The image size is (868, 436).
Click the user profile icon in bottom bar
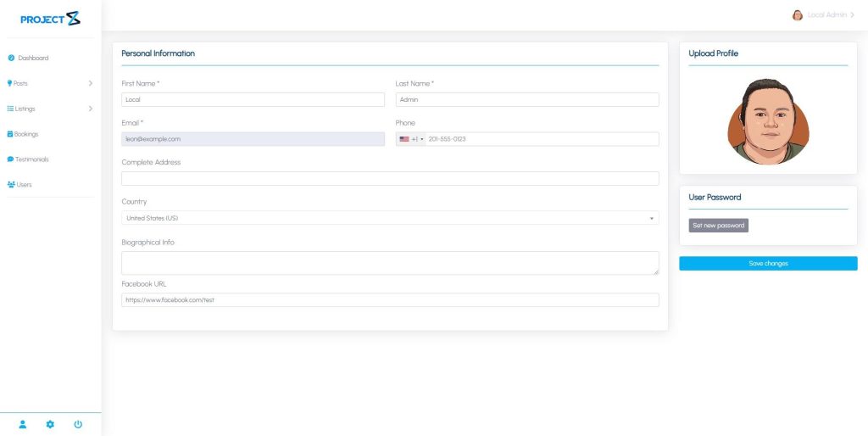[23, 424]
